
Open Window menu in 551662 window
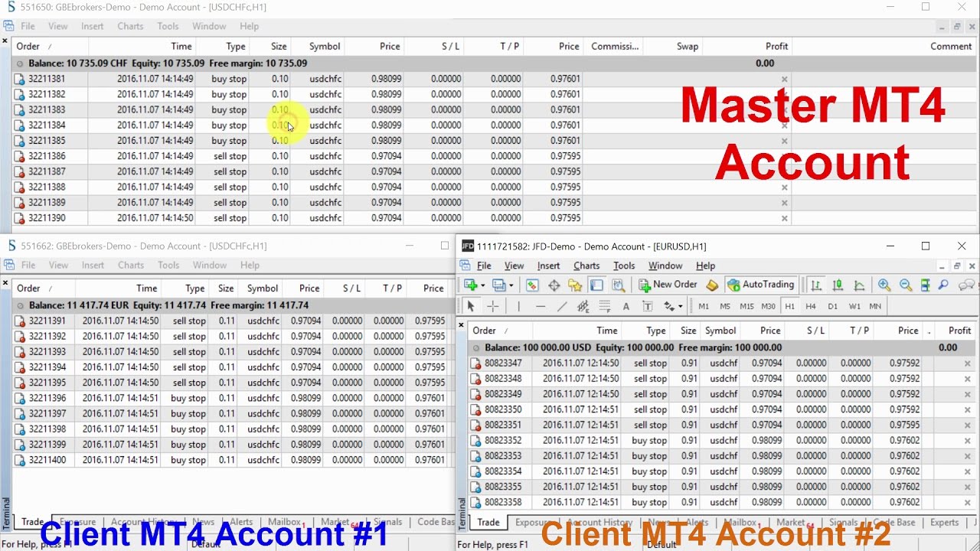[x=209, y=265]
